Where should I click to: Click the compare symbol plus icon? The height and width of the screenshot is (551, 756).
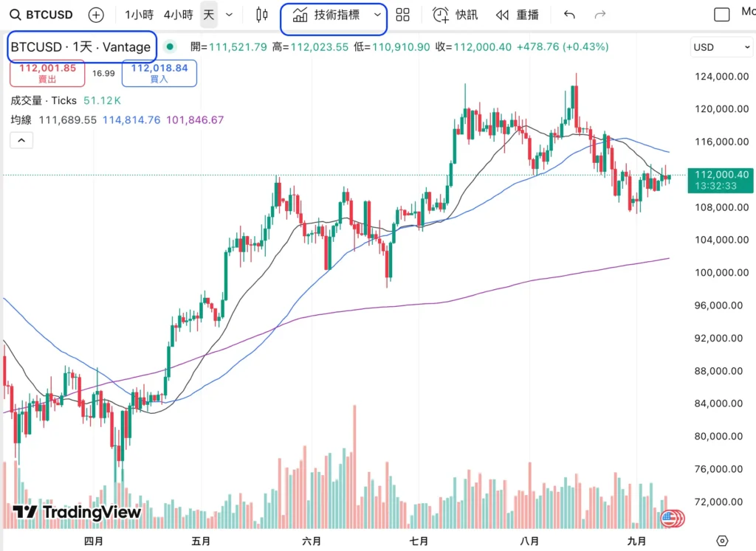96,15
